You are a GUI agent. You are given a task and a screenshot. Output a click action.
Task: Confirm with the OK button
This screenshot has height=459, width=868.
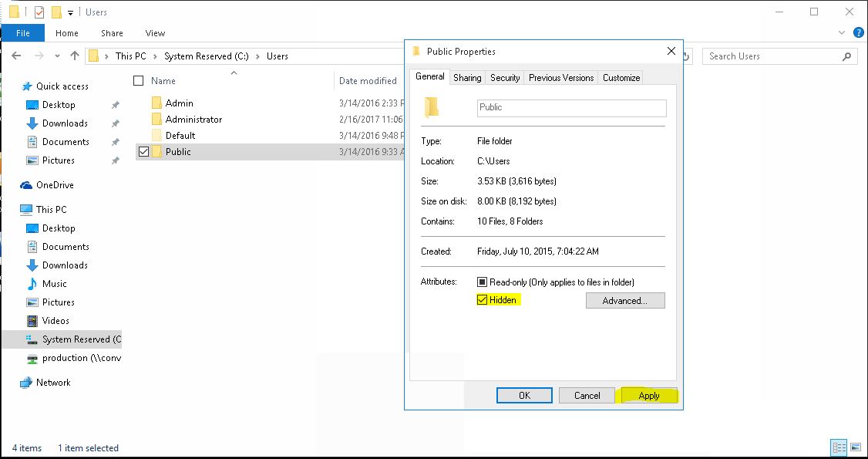(x=524, y=395)
